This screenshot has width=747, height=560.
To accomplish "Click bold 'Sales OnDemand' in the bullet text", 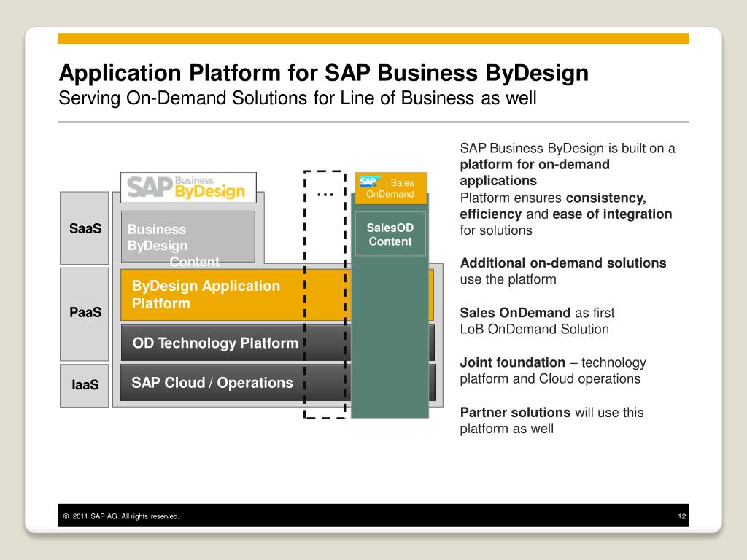I will click(515, 313).
